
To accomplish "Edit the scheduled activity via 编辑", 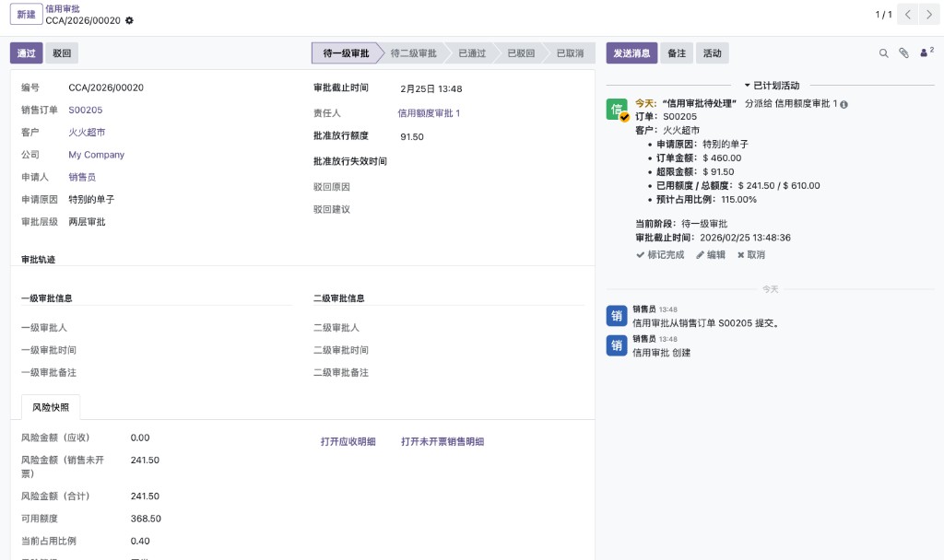I will pos(711,254).
